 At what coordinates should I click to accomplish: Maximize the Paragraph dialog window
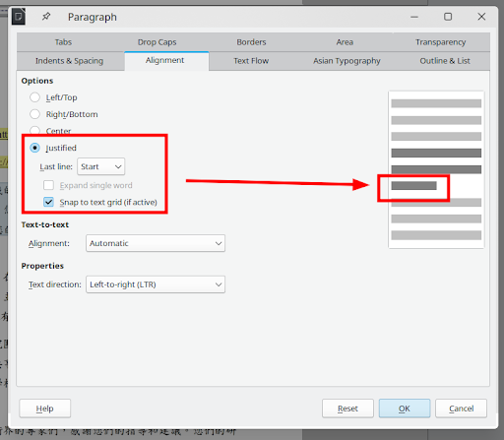click(448, 17)
